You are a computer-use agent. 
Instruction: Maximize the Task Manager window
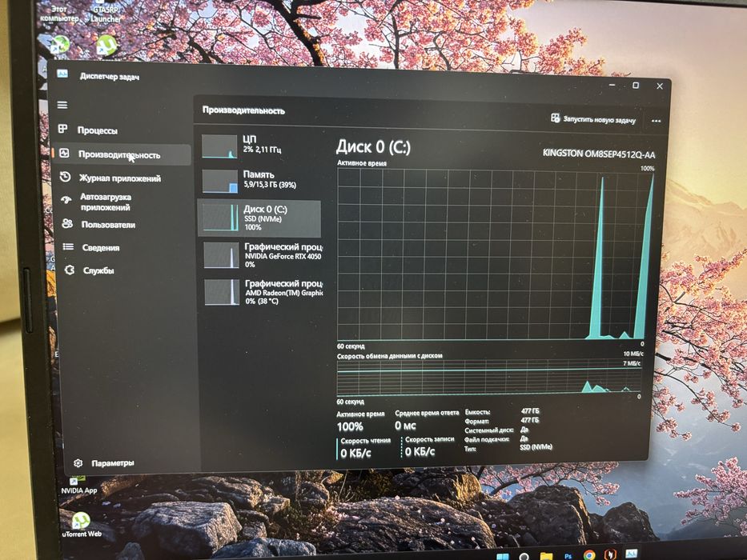(x=636, y=86)
